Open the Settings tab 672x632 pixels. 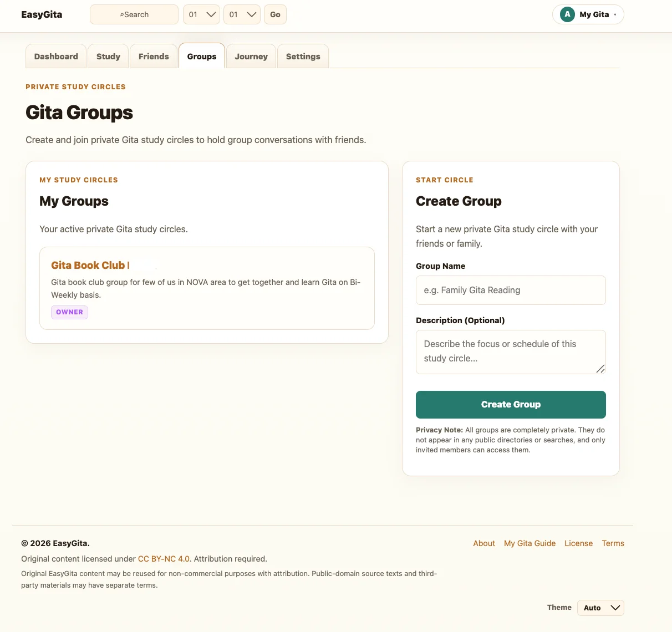click(x=303, y=57)
